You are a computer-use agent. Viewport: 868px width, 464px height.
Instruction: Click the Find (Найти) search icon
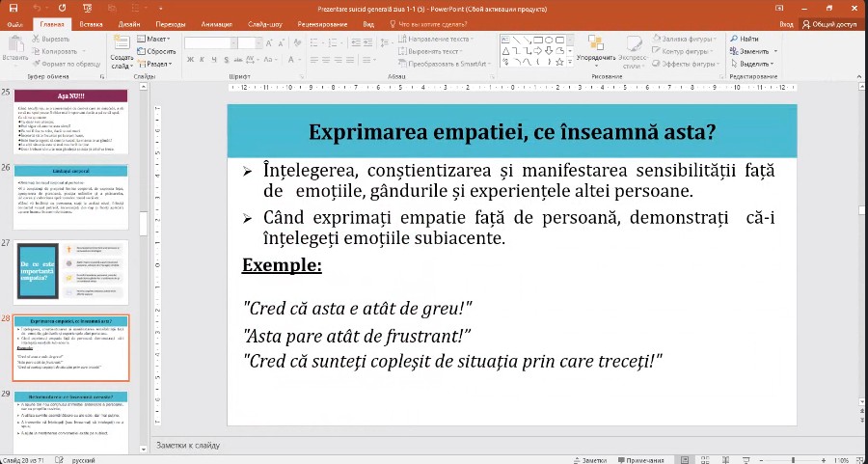pos(748,39)
